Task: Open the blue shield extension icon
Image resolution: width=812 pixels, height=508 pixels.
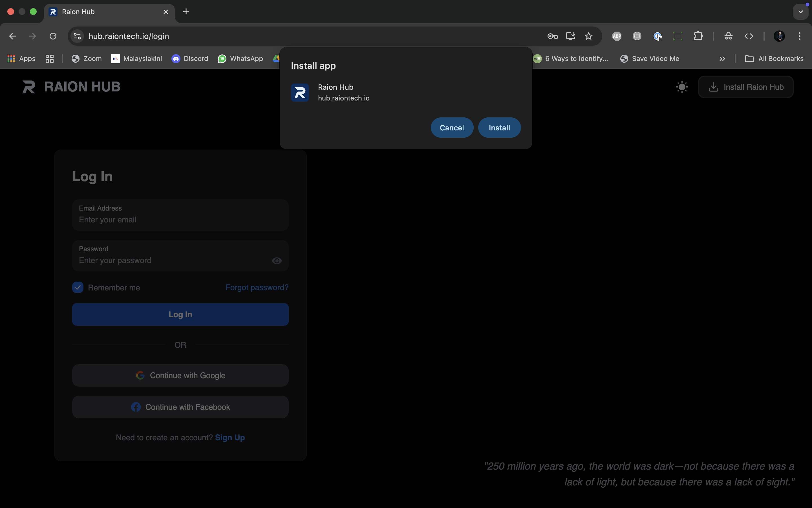Action: coord(657,36)
